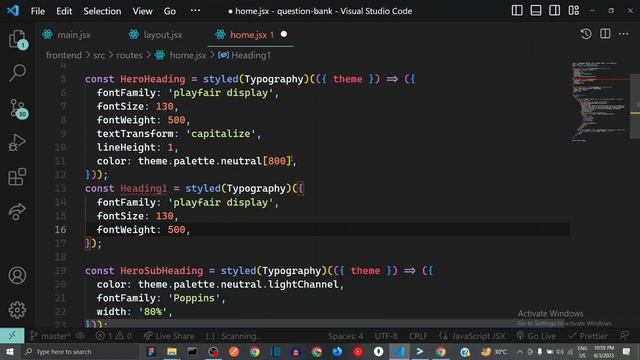Change line ending via CRLF
640x360 pixels.
click(x=418, y=336)
